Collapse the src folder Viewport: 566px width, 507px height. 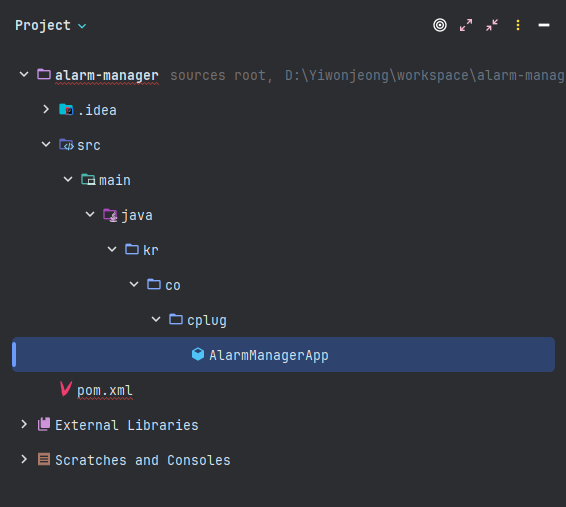(46, 144)
